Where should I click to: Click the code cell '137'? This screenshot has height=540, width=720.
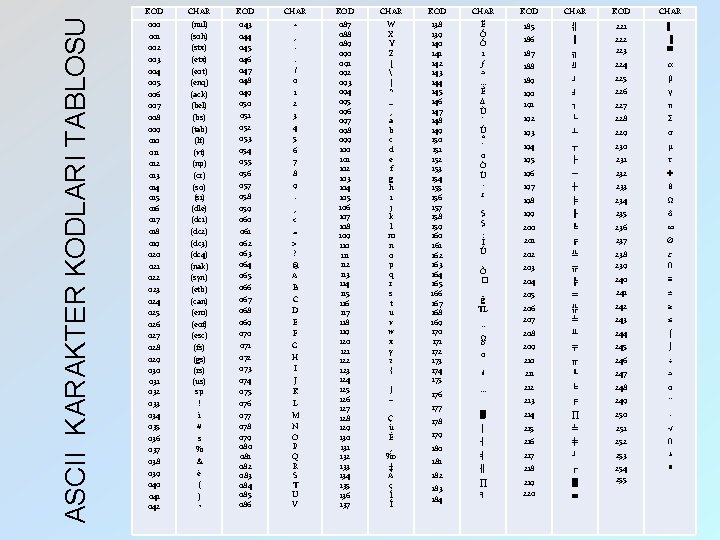(345, 505)
